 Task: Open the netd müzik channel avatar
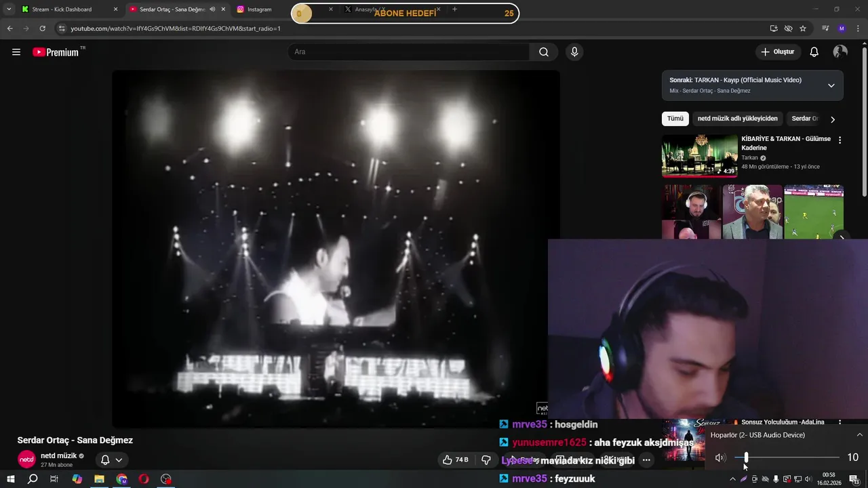[26, 460]
